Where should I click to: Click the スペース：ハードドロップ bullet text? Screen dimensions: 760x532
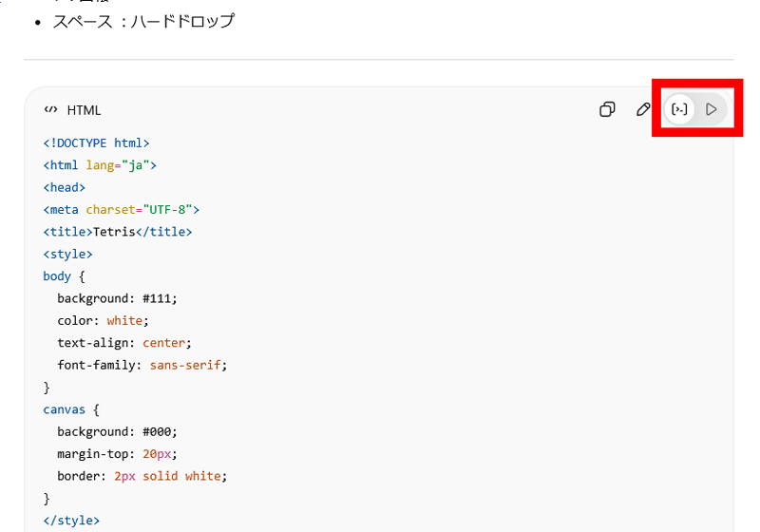click(143, 20)
